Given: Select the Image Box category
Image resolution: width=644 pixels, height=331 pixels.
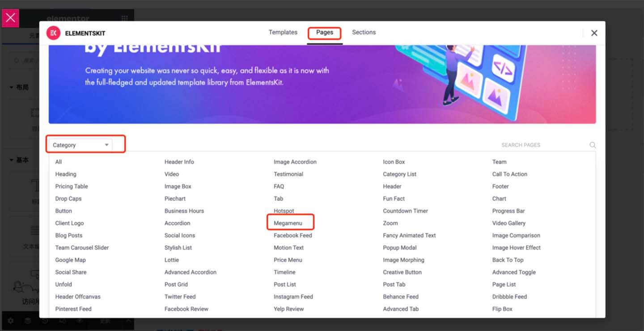Looking at the screenshot, I should coord(178,186).
